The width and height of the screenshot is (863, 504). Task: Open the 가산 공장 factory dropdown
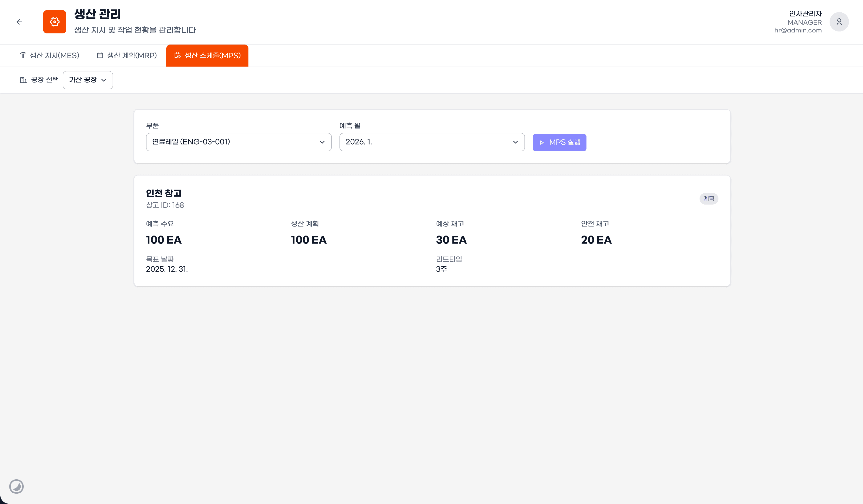pos(88,80)
